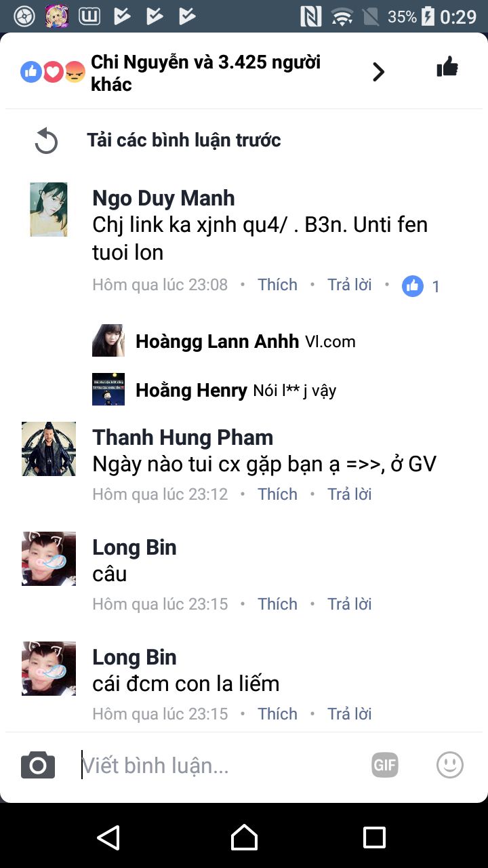Tap the Android back navigation button
The image size is (488, 868).
108,837
